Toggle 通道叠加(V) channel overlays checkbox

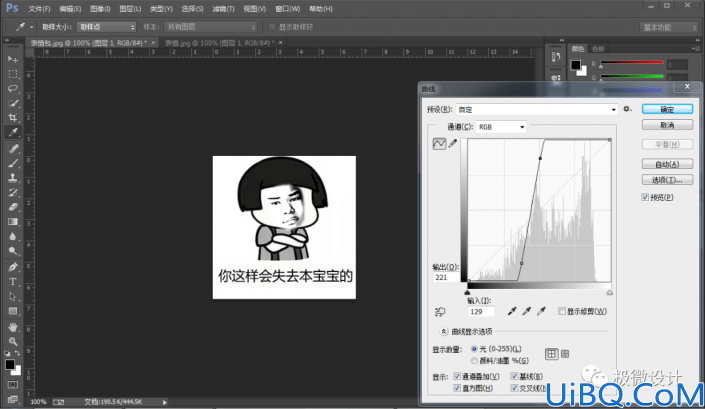coord(457,376)
